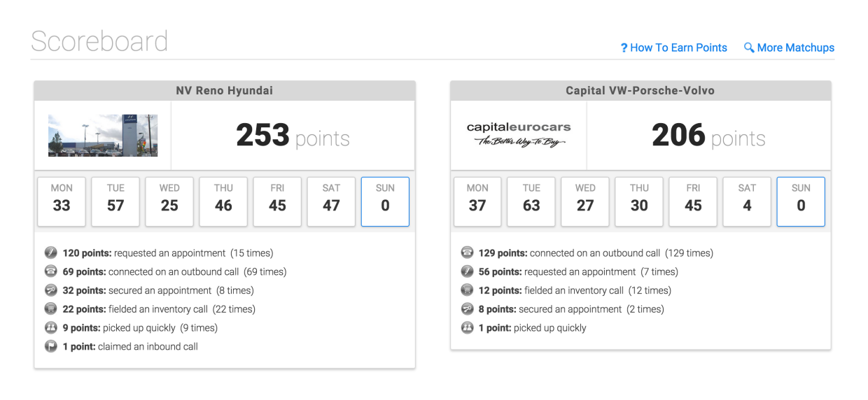Click the magnifier icon beside More Matchups
868x400 pixels.
(749, 48)
